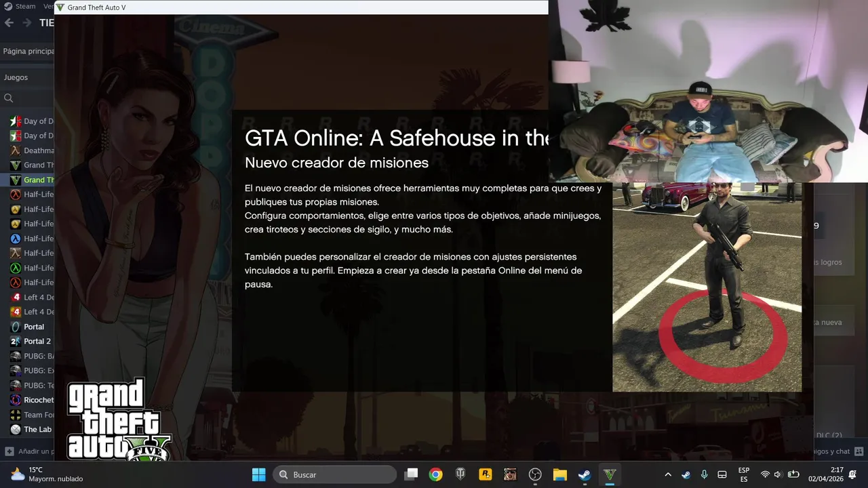Expand hidden system tray icons chevron
This screenshot has height=488, width=868.
pyautogui.click(x=668, y=474)
